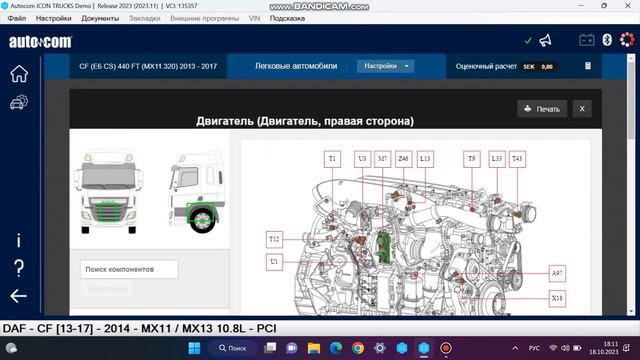Click the SEK 0,00 amount field
Viewport: 640px width, 360px height.
click(x=538, y=67)
